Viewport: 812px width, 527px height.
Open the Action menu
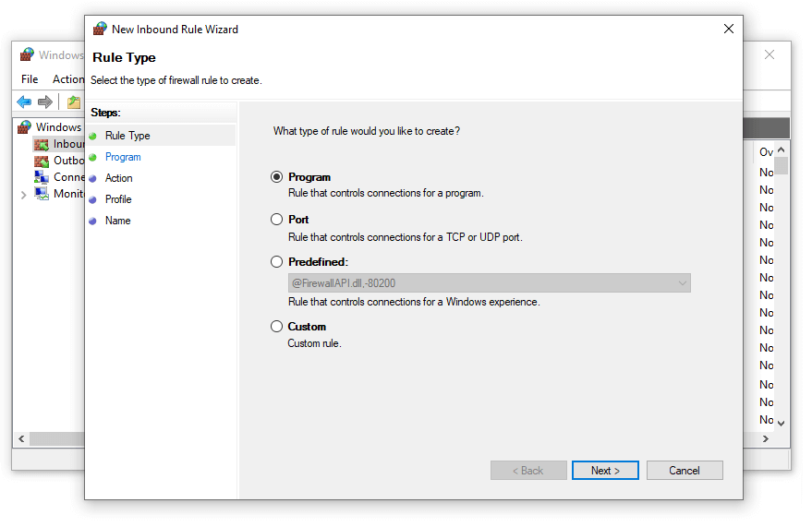(68, 79)
